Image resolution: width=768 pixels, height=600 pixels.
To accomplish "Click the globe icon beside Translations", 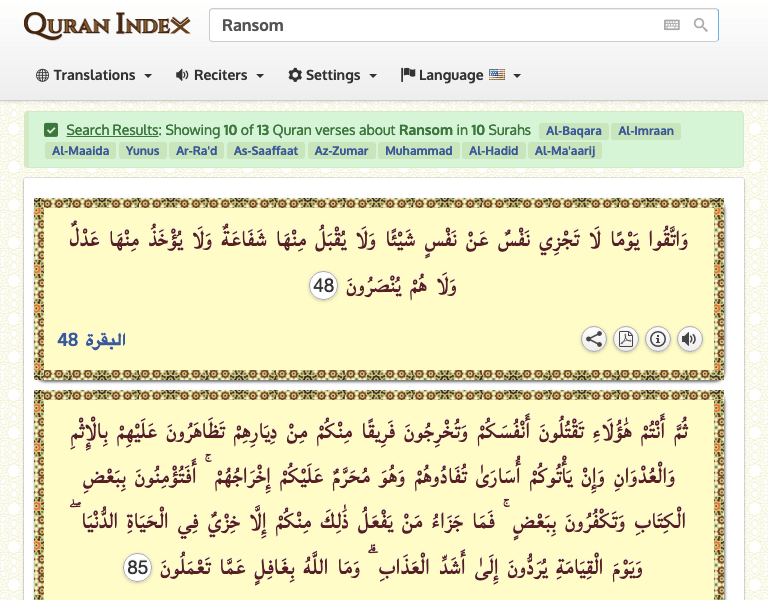I will pos(42,75).
